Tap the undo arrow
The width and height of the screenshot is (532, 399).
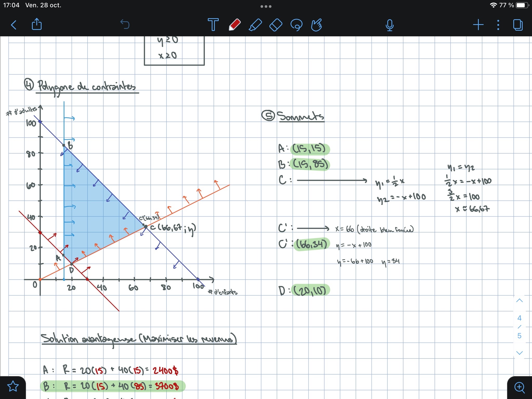(x=125, y=24)
